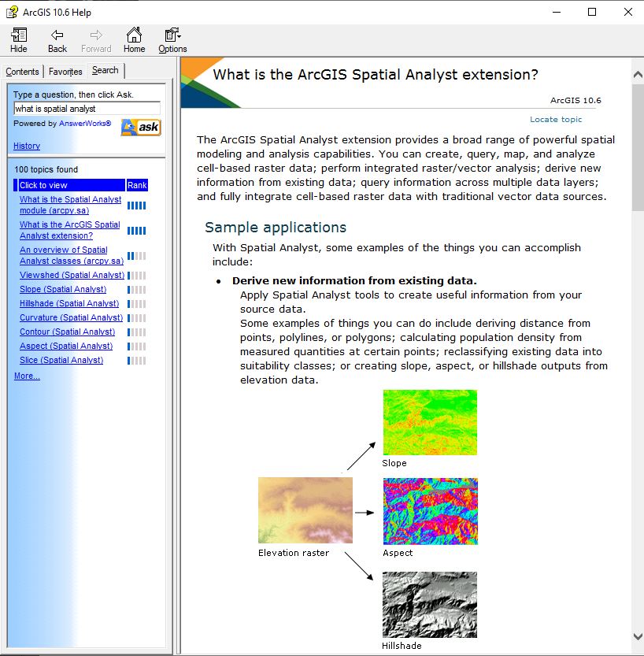Click the Slope output image

point(429,422)
